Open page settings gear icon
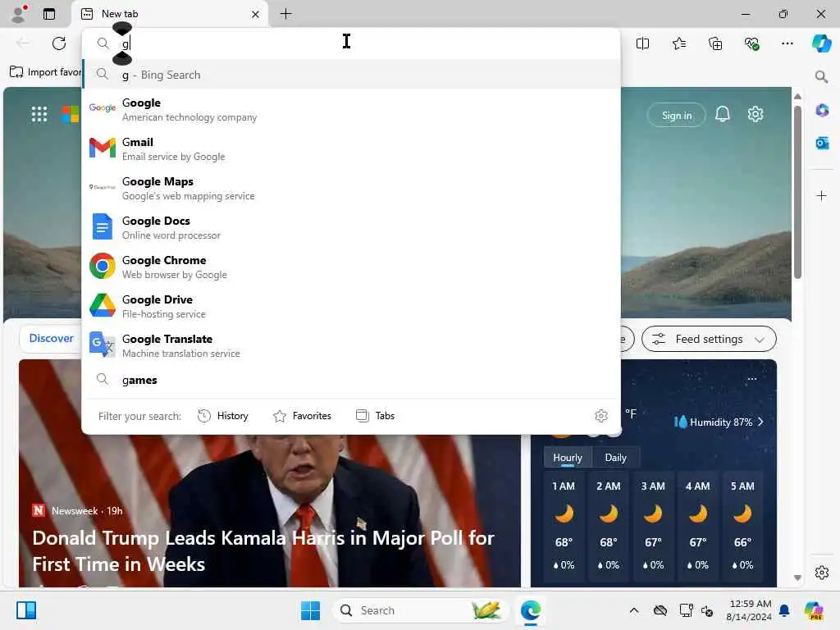The image size is (840, 630). coord(756,114)
